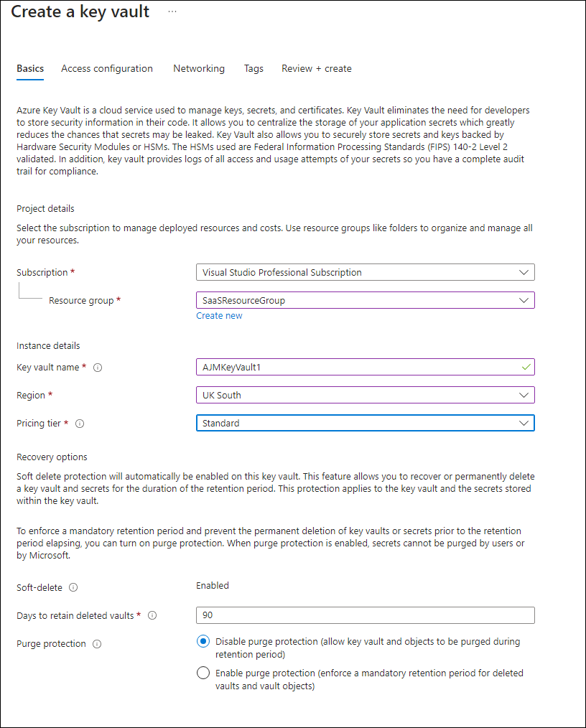
Task: Click Purge protection info icon
Action: click(x=97, y=644)
